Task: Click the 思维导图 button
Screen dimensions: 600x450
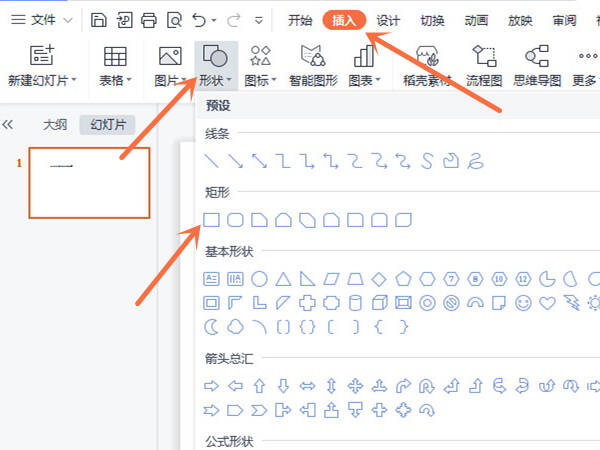Action: coord(537,66)
